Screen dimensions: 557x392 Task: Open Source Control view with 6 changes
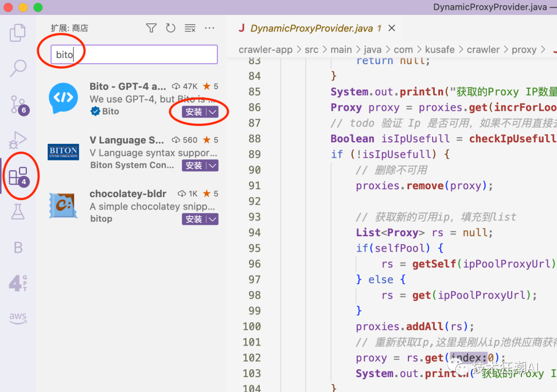[19, 105]
